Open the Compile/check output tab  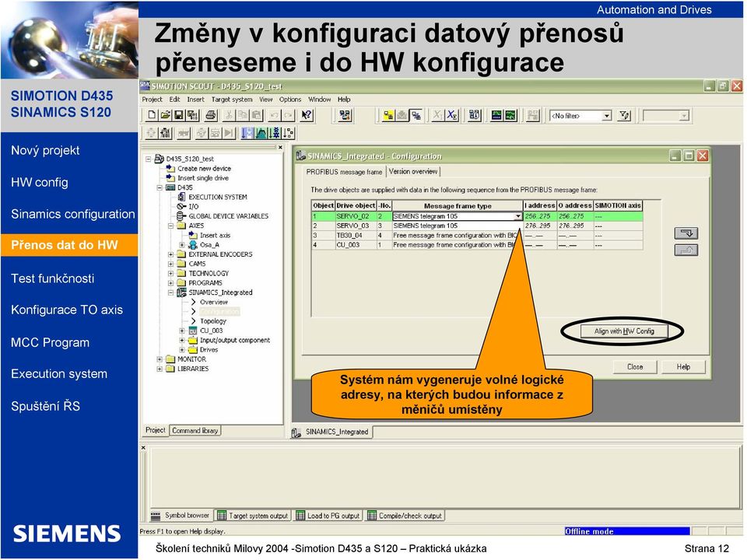(x=405, y=515)
